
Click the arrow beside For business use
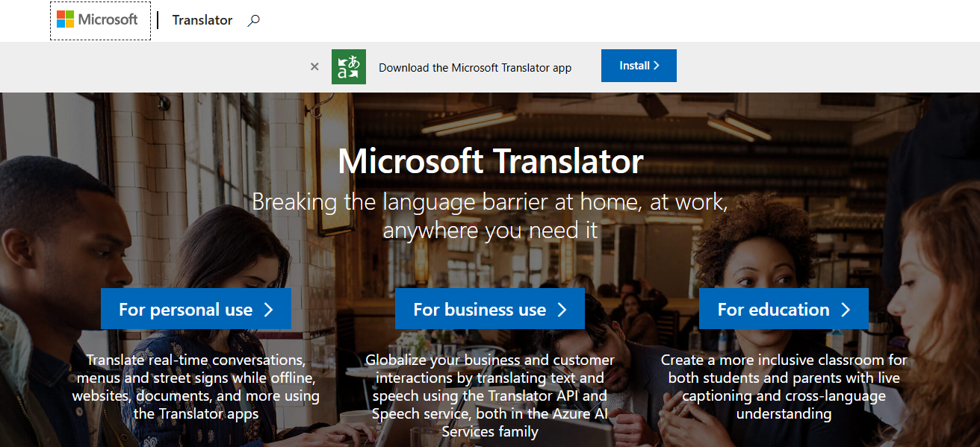pos(562,310)
